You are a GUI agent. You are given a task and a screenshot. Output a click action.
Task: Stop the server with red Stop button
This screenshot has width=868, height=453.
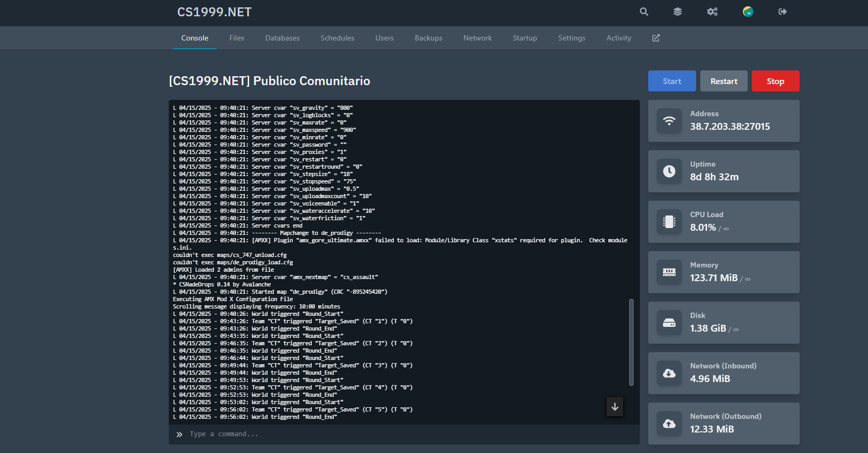coord(775,81)
